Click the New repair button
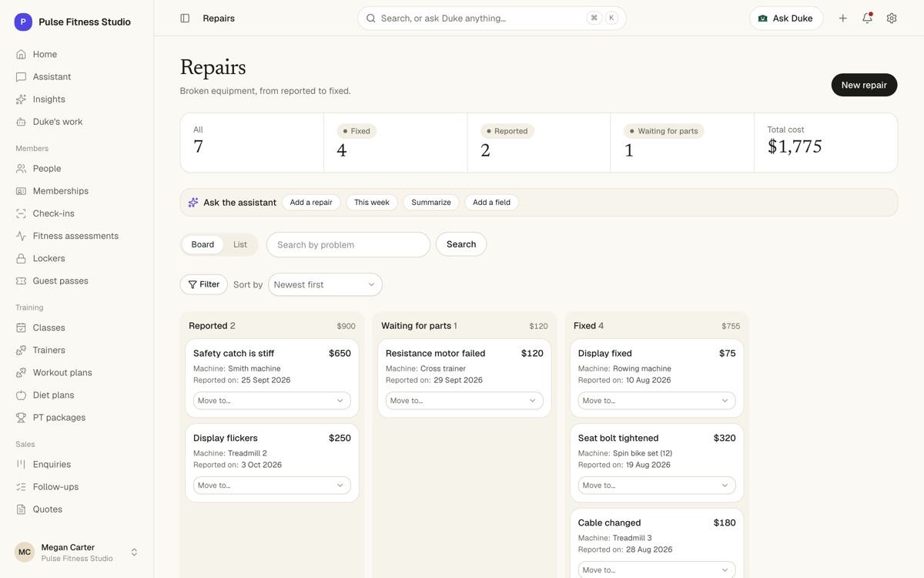This screenshot has width=924, height=578. tap(864, 85)
